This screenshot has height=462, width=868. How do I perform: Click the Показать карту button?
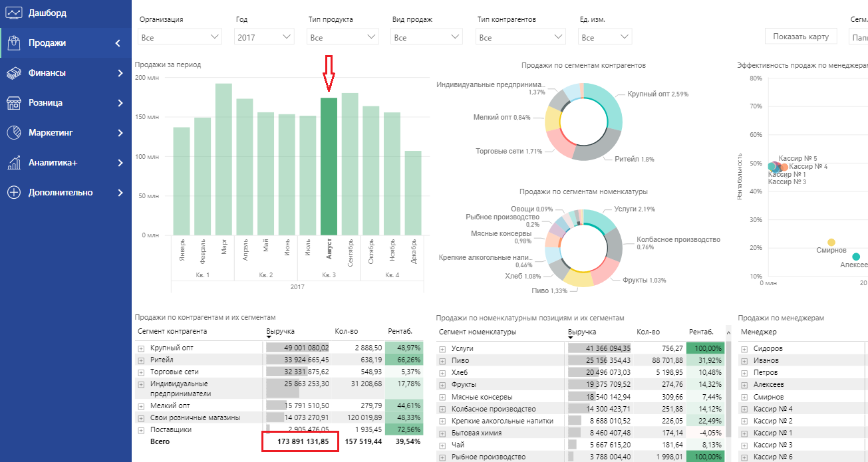pyautogui.click(x=801, y=37)
